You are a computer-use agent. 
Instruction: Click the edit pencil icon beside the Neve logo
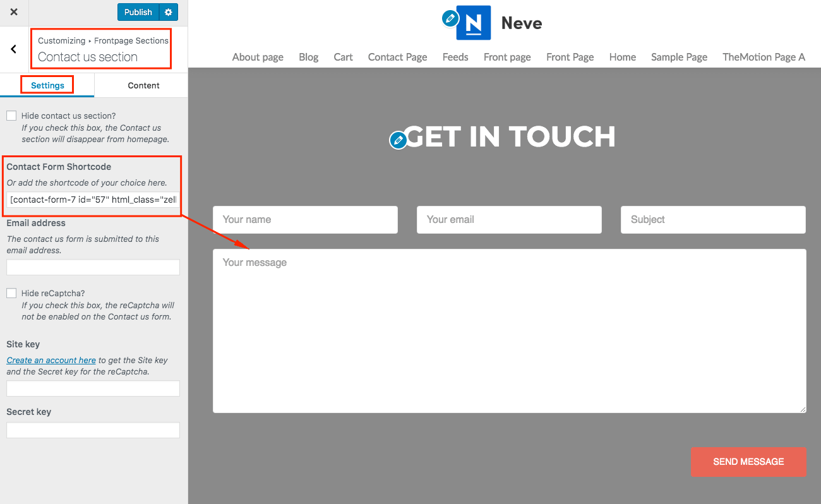pyautogui.click(x=450, y=18)
